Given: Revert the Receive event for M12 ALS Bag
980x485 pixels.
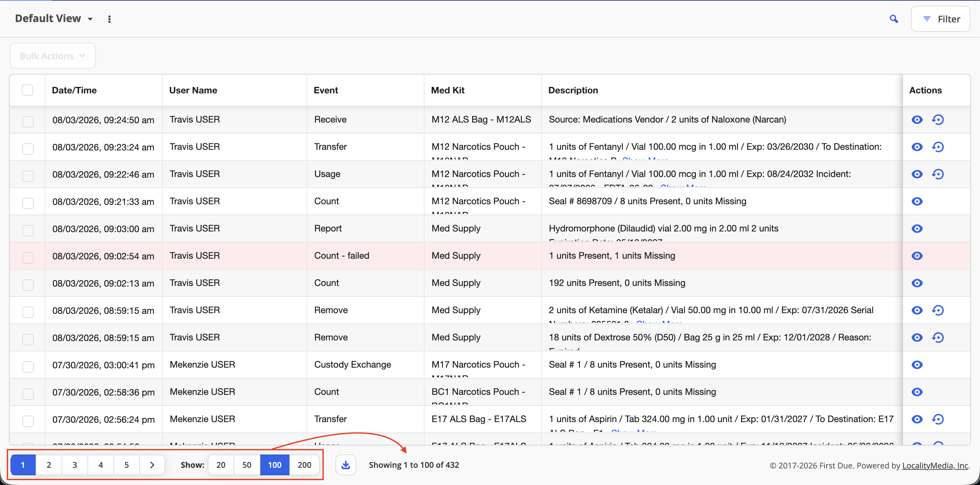Looking at the screenshot, I should point(938,120).
